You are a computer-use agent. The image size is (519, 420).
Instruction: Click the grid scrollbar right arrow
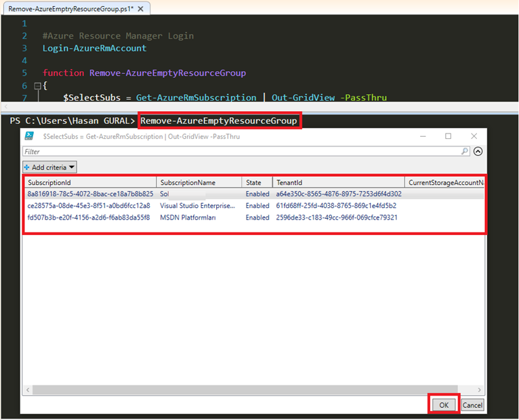pos(479,390)
